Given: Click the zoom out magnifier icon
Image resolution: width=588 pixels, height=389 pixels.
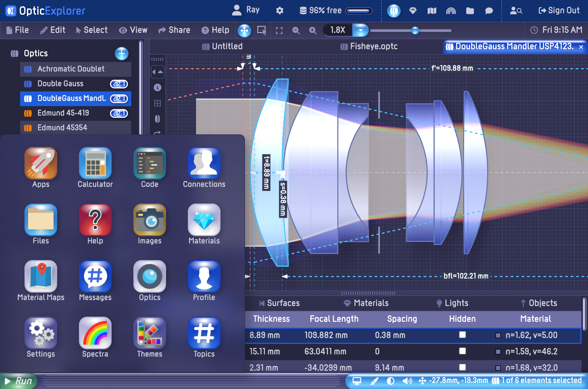Looking at the screenshot, I should [296, 30].
